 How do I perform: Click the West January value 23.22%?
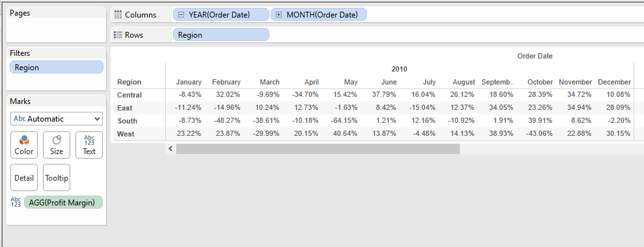[x=190, y=134]
